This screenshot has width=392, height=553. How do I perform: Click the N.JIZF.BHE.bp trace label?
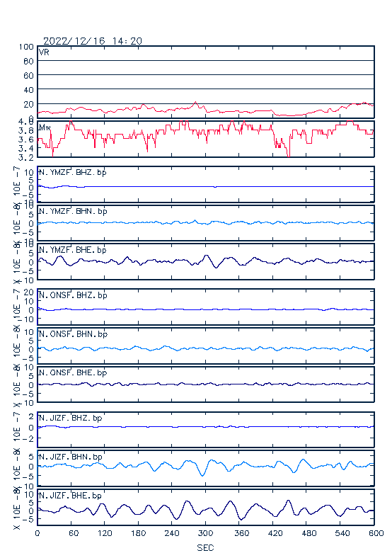[x=71, y=496]
